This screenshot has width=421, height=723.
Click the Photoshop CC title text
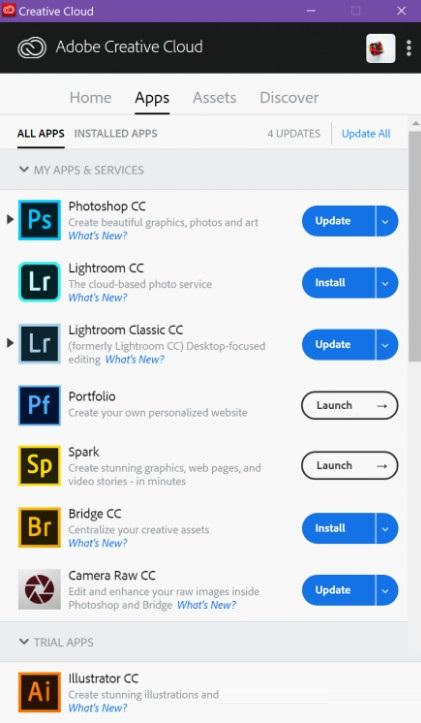coord(107,206)
